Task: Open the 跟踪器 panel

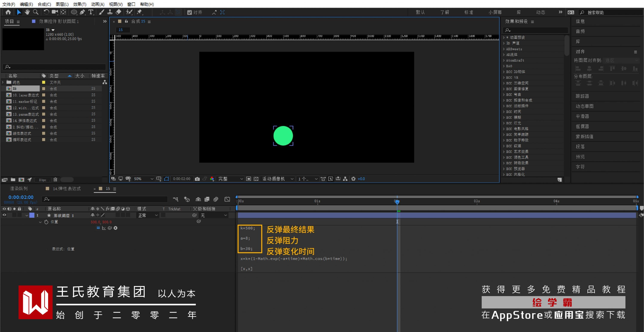Action: [x=582, y=96]
